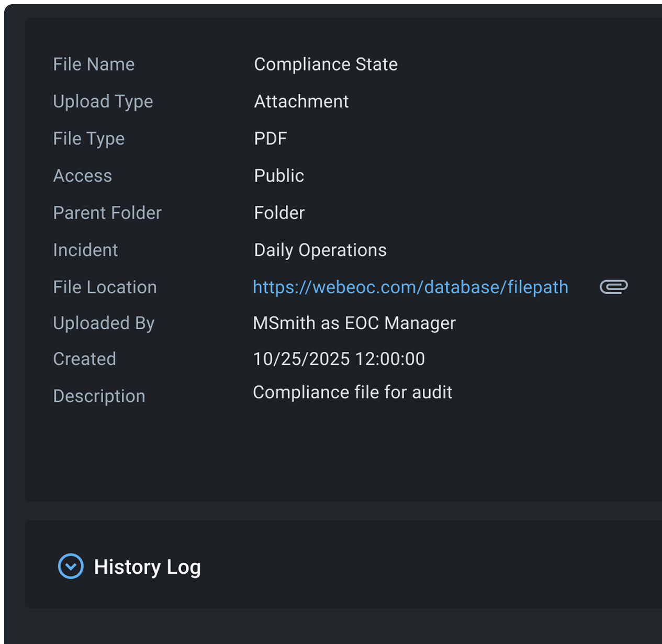Click the Access field label

[x=82, y=176]
